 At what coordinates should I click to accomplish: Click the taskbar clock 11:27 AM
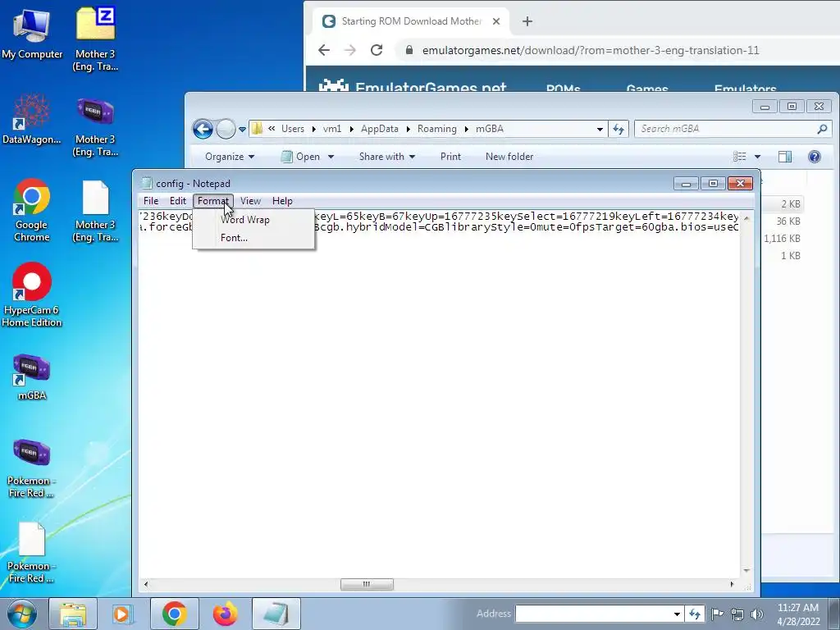(x=798, y=608)
